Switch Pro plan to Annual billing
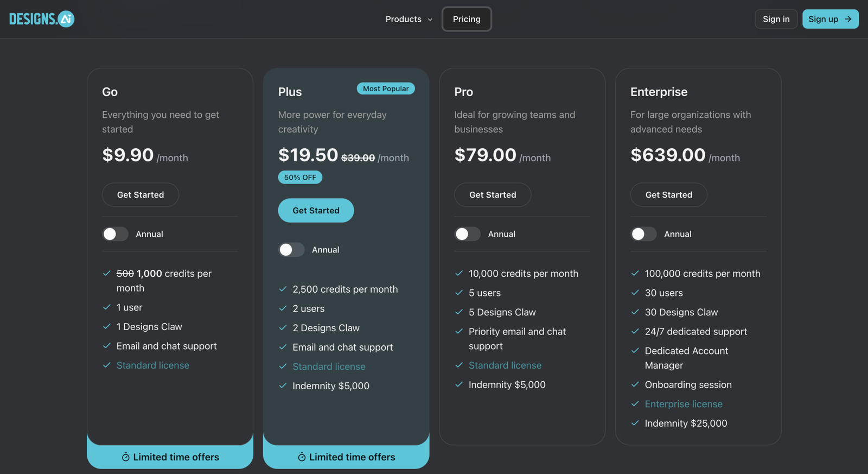The image size is (868, 474). point(468,234)
